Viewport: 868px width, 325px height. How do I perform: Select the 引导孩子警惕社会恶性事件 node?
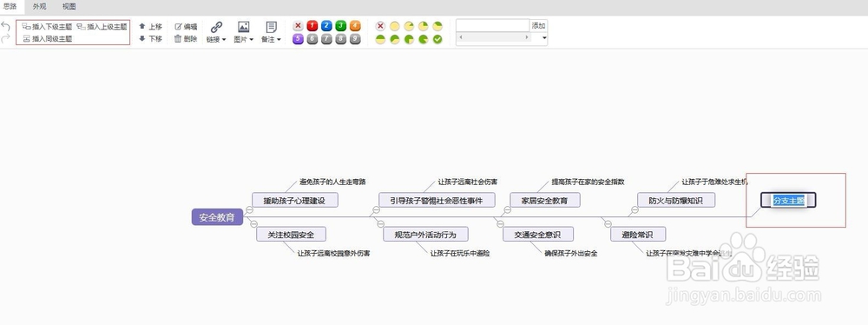(437, 200)
